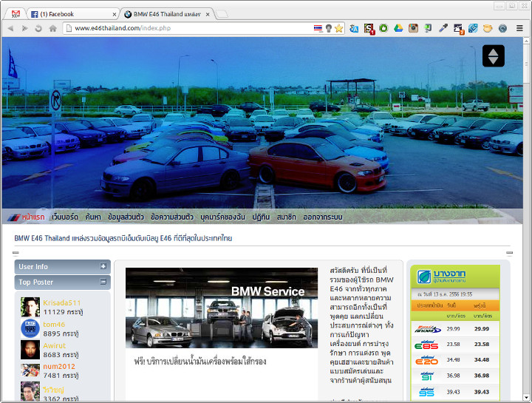Close the BMW E46 Thailand tab
Screen dimensions: 532x403
pos(208,14)
